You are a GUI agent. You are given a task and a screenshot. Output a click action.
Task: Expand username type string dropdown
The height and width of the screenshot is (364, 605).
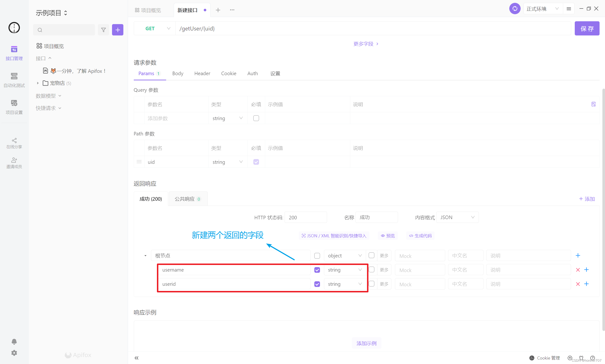tap(360, 269)
